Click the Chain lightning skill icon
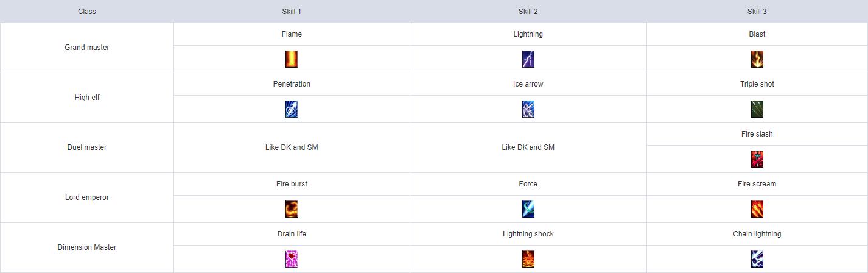Viewport: 868px width, 273px height. (757, 259)
